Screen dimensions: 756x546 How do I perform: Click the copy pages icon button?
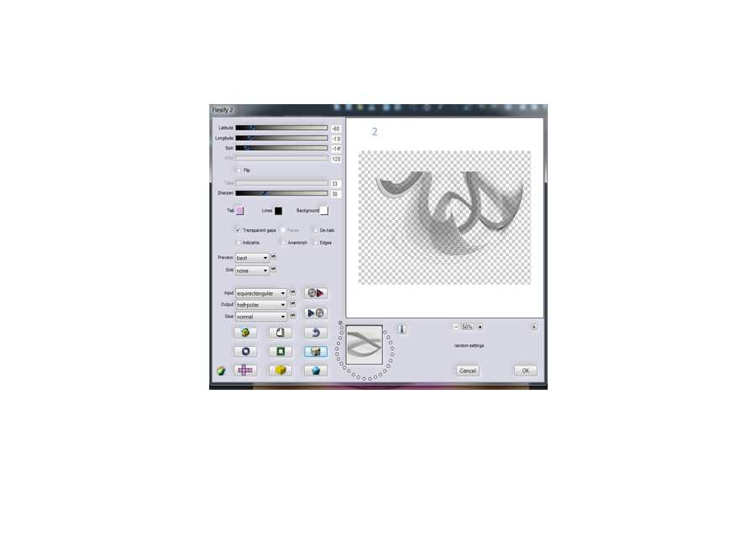pos(281,333)
